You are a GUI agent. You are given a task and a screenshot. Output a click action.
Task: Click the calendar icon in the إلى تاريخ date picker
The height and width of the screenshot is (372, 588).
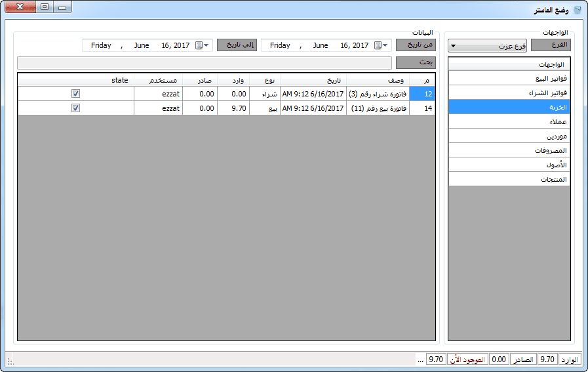click(x=199, y=45)
